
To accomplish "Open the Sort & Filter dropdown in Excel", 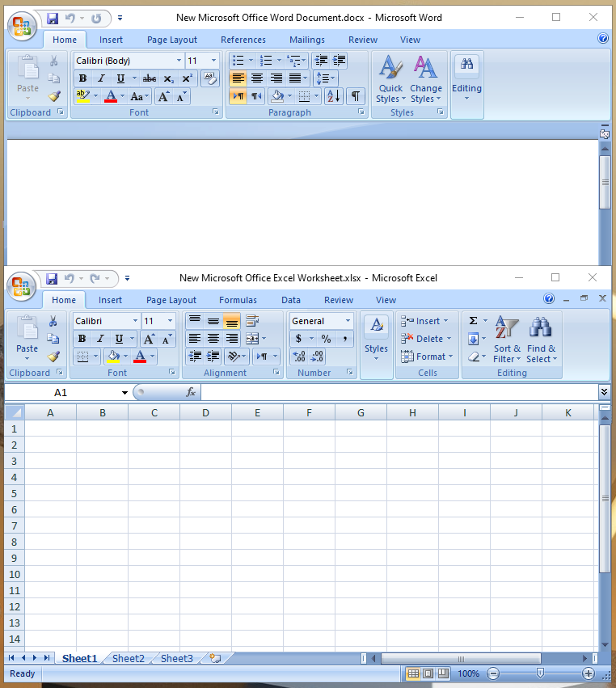I will click(x=507, y=340).
